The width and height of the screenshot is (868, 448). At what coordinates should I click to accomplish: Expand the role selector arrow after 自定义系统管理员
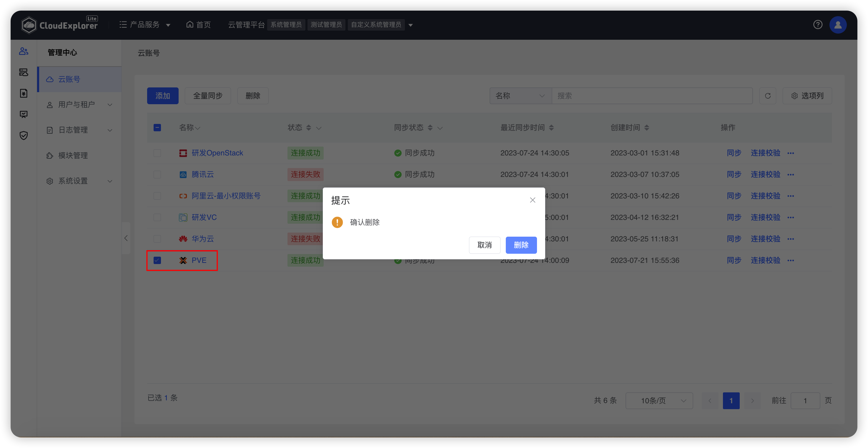click(x=410, y=25)
